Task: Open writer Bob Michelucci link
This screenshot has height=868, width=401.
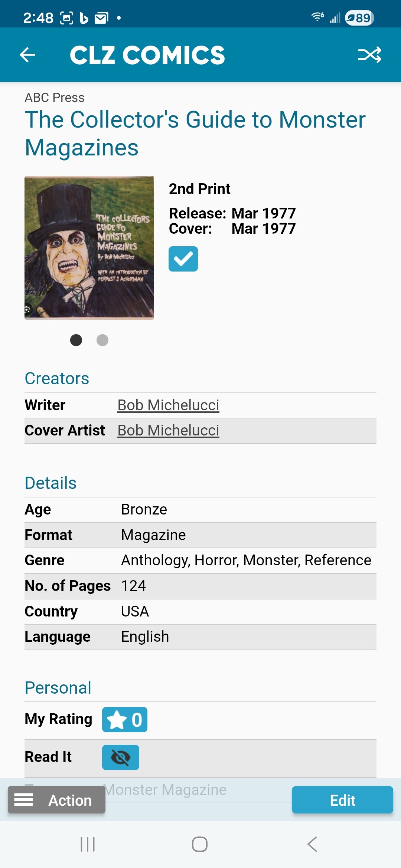Action: pos(168,405)
